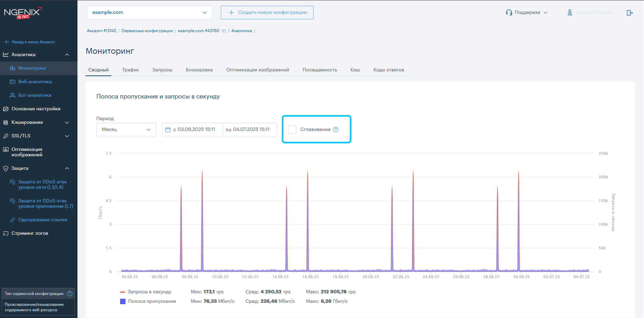Click the DDoS L7 protection icon
The image size is (644, 318).
coord(13,201)
